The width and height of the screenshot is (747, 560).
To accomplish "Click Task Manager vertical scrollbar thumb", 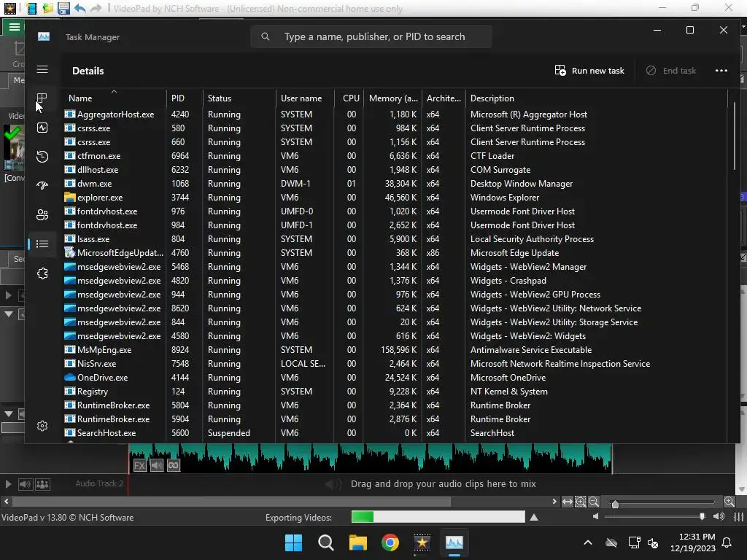I will click(x=735, y=136).
